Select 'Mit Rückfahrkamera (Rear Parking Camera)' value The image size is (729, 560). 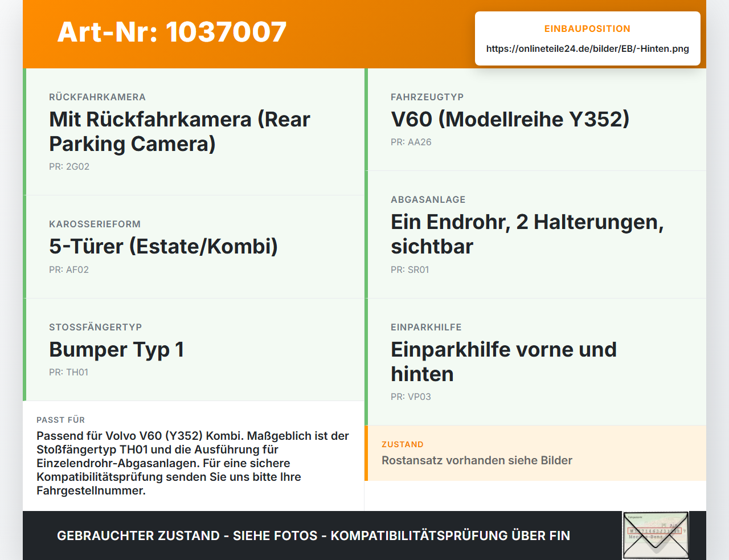click(x=179, y=132)
